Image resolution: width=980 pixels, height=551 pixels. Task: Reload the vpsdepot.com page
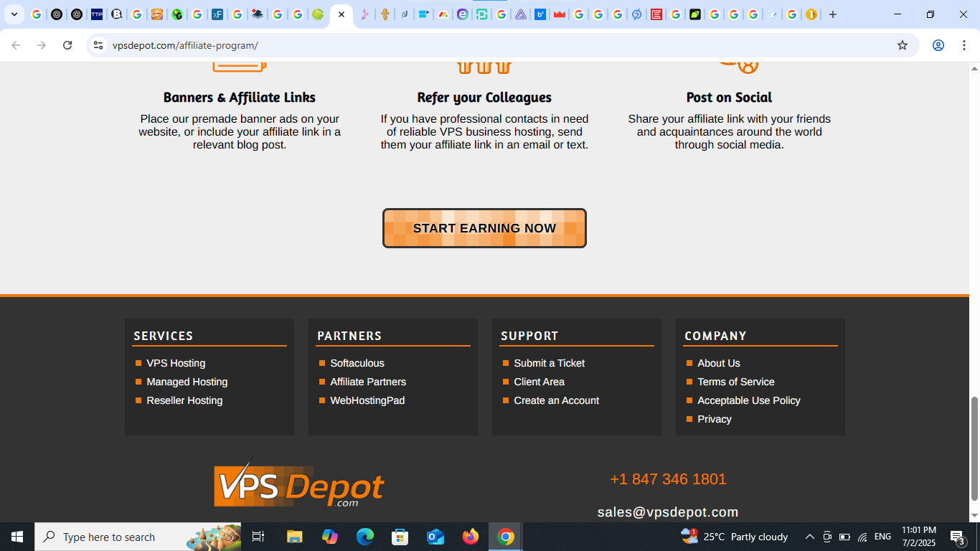coord(67,45)
